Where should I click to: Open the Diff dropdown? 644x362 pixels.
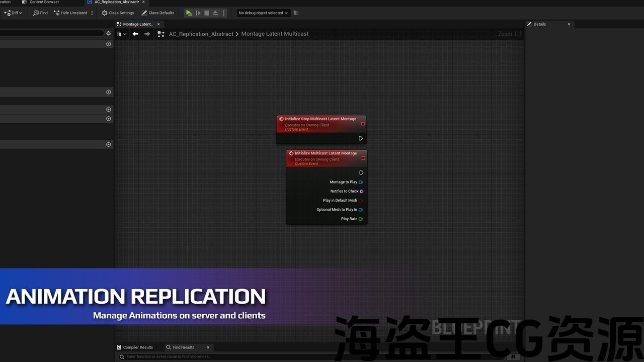pyautogui.click(x=14, y=13)
